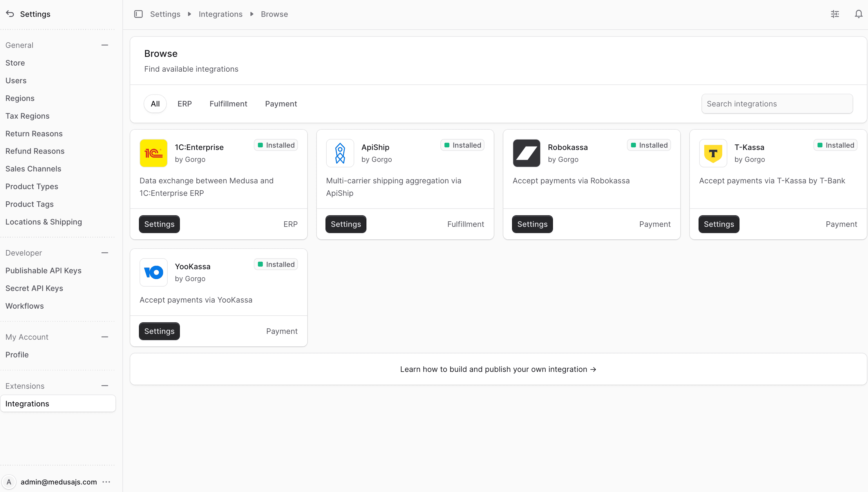Select the All filter tab
This screenshot has width=868, height=492.
155,104
